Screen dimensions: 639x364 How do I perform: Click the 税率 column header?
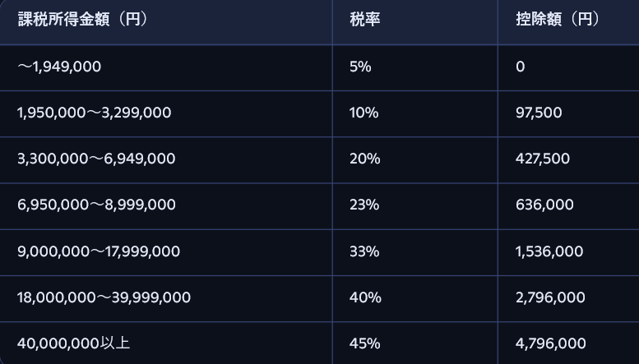[x=364, y=19]
